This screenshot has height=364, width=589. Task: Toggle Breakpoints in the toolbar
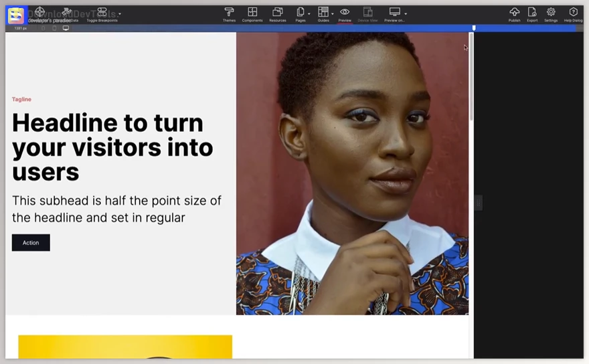pos(102,14)
